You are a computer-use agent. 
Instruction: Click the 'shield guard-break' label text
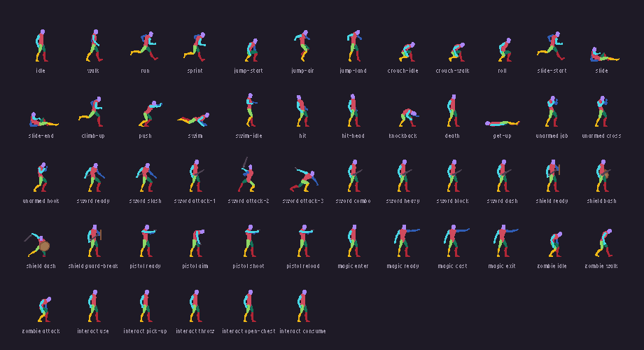pos(93,266)
